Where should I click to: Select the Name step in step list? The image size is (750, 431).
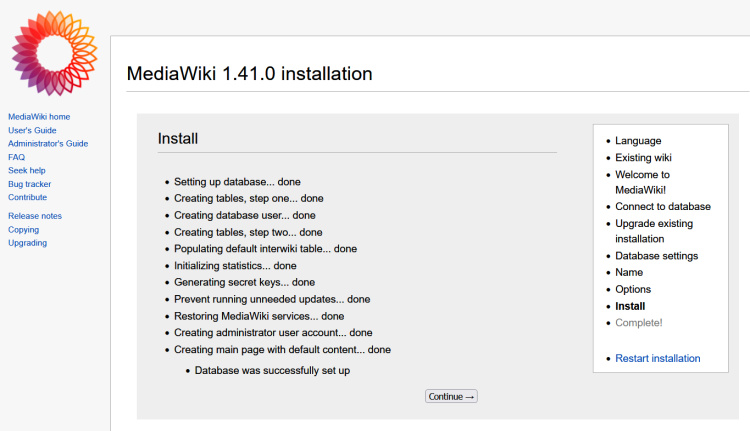628,272
